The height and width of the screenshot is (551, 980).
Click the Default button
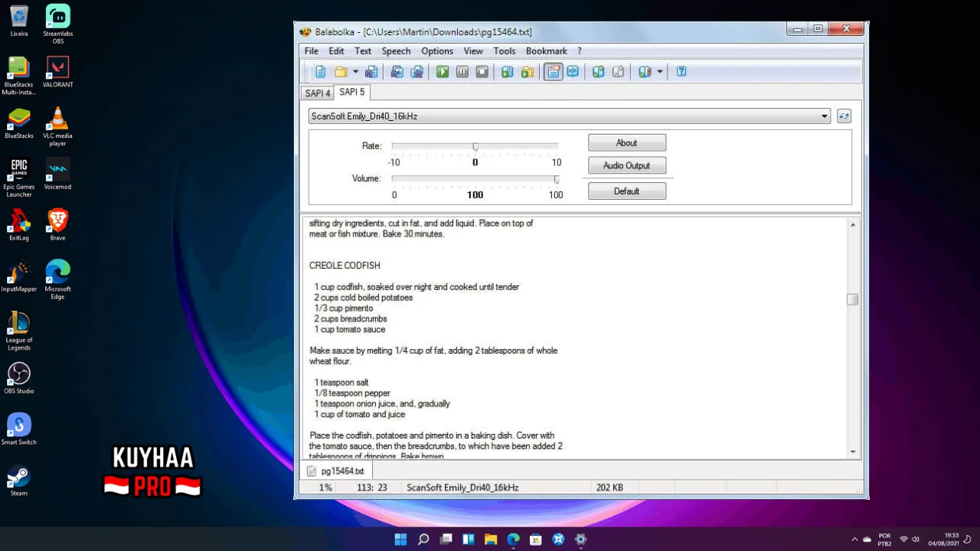click(x=627, y=191)
